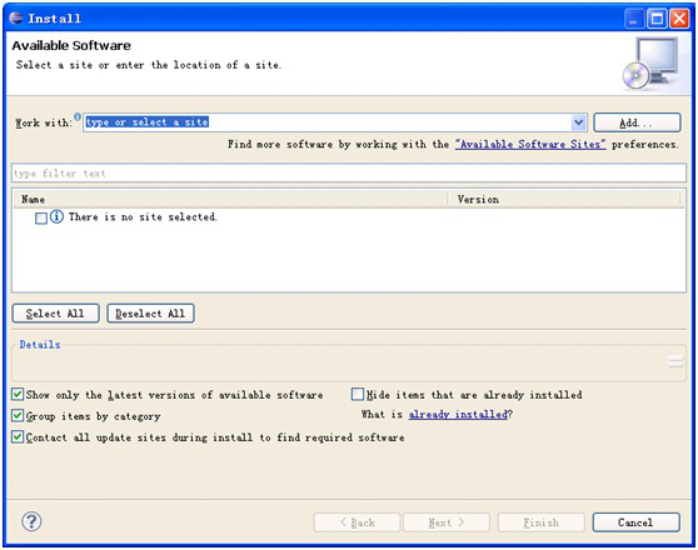Minimize the Install dialog window
Screen dimensions: 698x550
pos(635,18)
